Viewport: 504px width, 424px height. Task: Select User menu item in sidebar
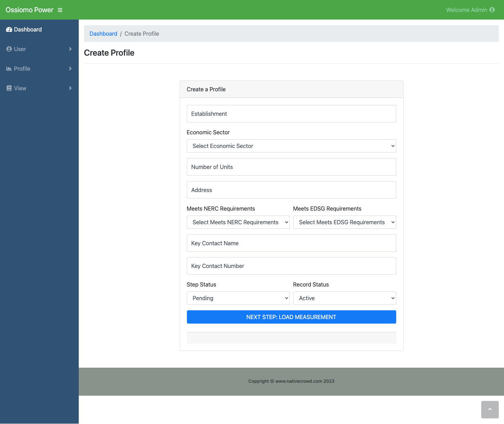[39, 49]
